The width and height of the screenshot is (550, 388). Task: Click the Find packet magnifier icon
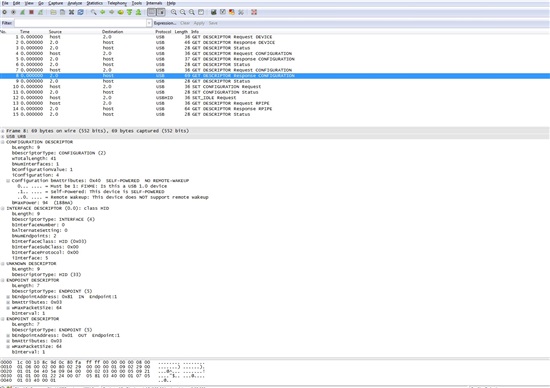(x=94, y=12)
